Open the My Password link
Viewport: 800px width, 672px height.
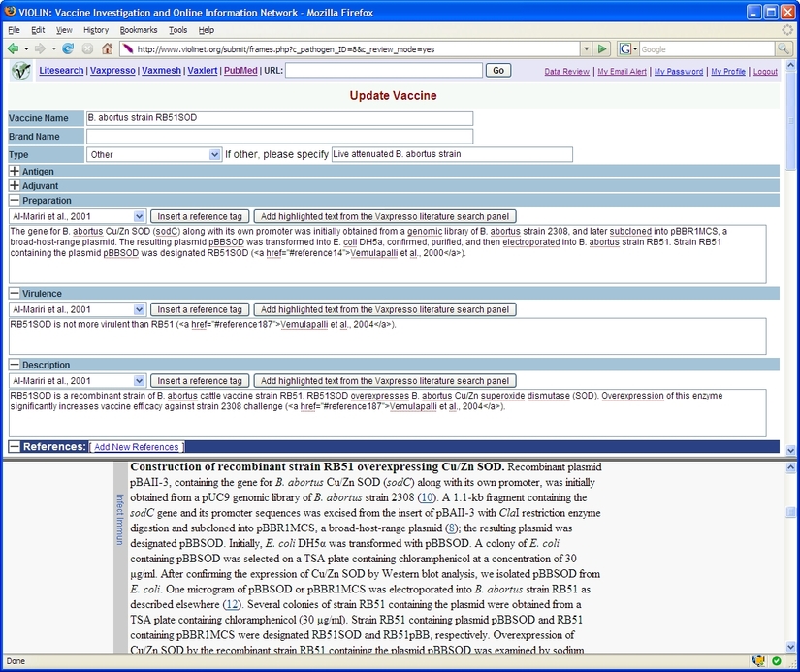coord(679,72)
